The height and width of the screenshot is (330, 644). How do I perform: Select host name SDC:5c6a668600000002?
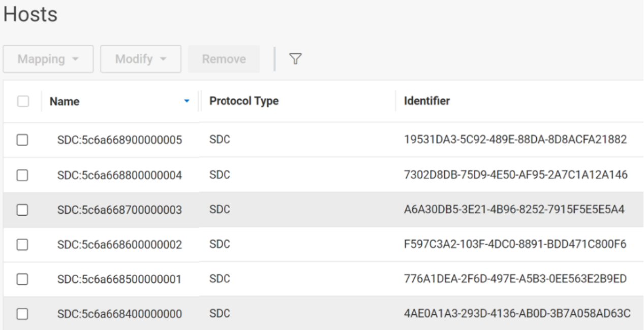(x=120, y=245)
